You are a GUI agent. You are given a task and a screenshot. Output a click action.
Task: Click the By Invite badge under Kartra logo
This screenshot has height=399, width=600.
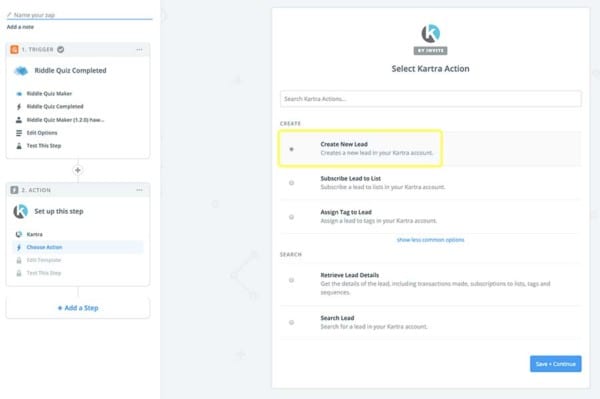430,50
